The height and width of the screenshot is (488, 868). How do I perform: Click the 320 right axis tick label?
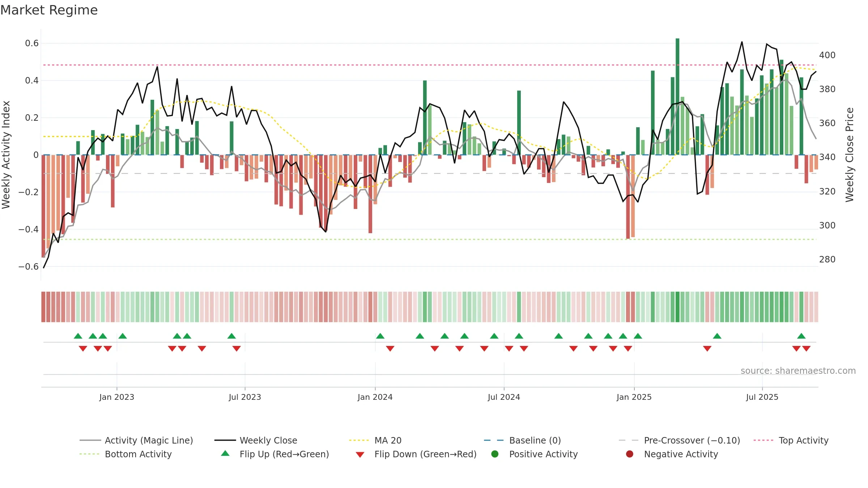tap(827, 192)
